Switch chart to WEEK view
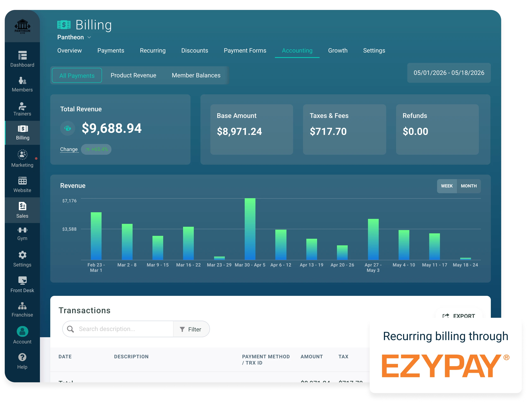The height and width of the screenshot is (403, 532). (x=447, y=186)
